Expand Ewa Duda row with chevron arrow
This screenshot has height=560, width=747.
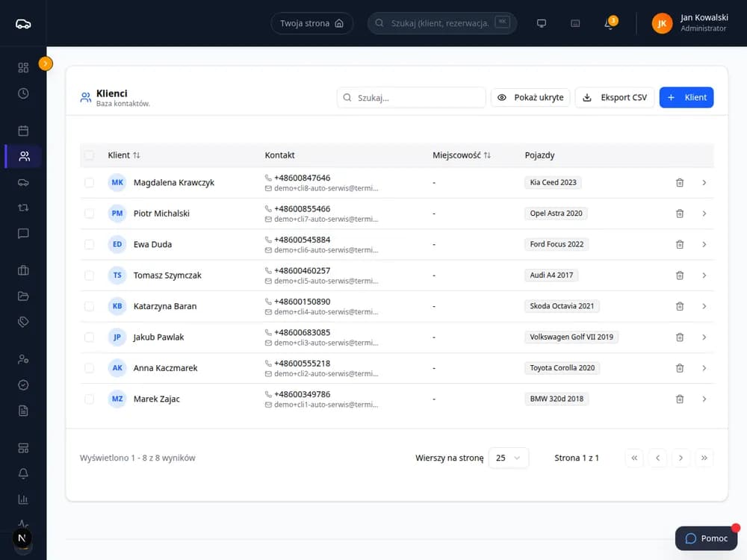click(704, 244)
